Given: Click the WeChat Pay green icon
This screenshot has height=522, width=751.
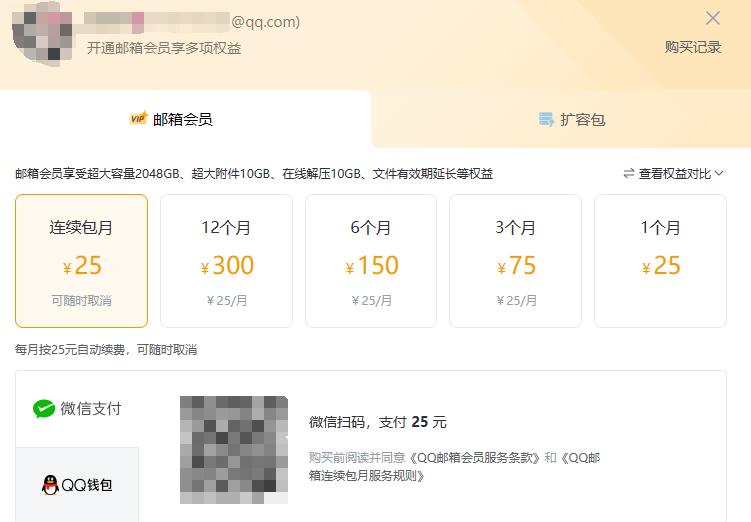Looking at the screenshot, I should click(x=44, y=409).
